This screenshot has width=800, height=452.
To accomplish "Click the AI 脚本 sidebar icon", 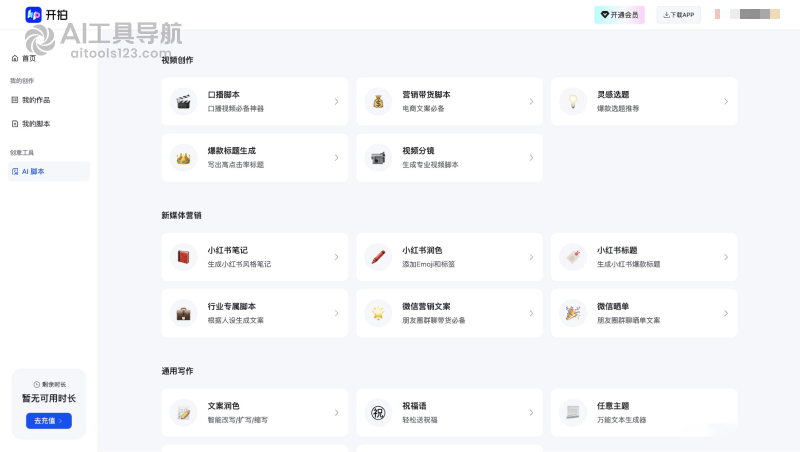I will coord(15,171).
